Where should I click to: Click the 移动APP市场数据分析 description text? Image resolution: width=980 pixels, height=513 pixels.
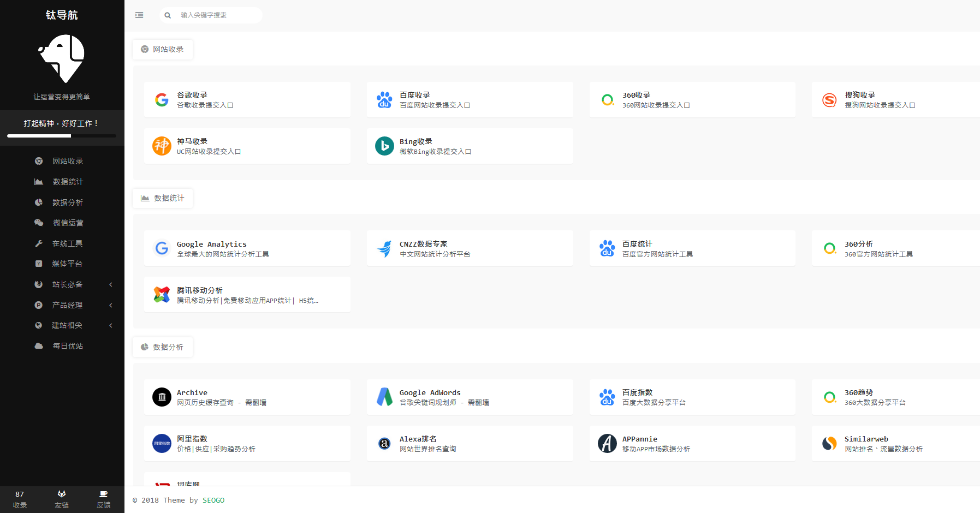point(656,449)
